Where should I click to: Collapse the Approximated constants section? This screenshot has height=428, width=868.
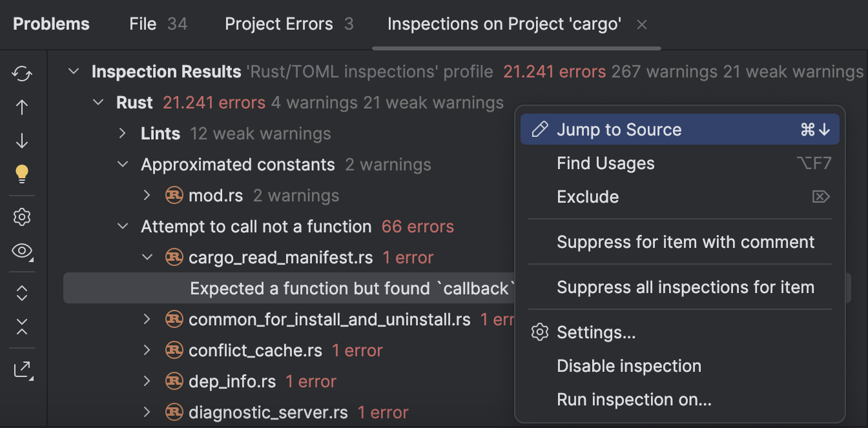[x=123, y=164]
